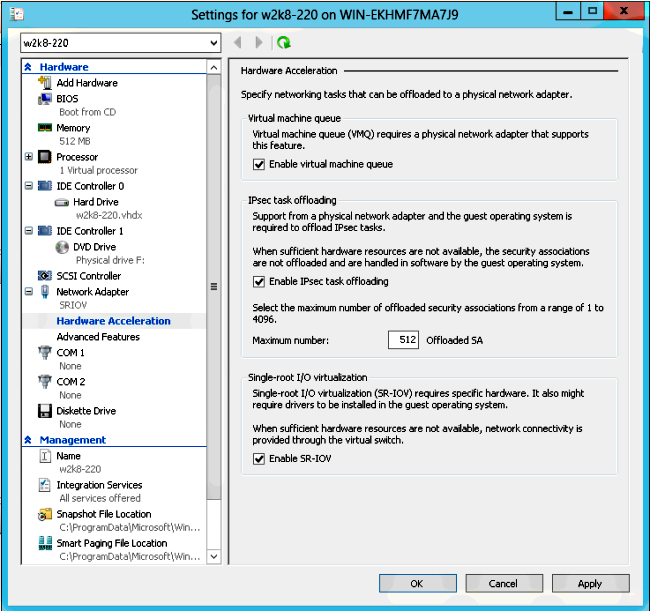The height and width of the screenshot is (611, 650).
Task: Toggle Enable SR-IOV checkbox
Action: click(x=259, y=459)
